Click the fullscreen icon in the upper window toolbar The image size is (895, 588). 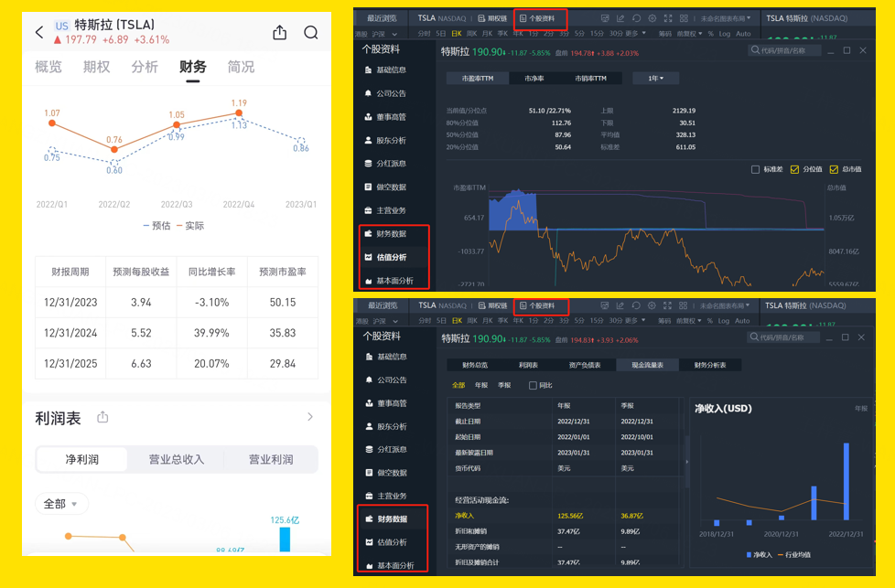click(x=668, y=18)
